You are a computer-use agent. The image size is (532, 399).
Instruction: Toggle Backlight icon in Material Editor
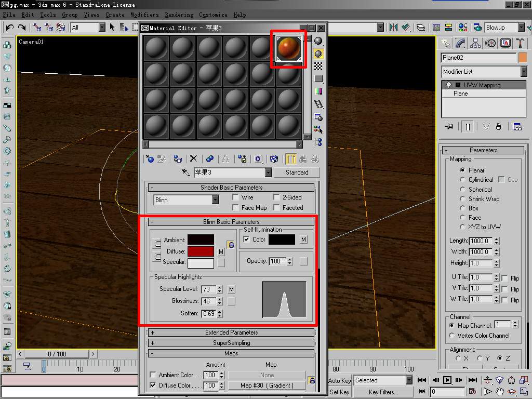point(318,54)
